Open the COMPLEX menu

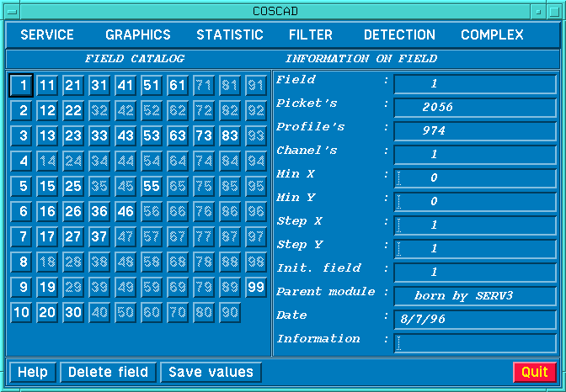point(492,35)
